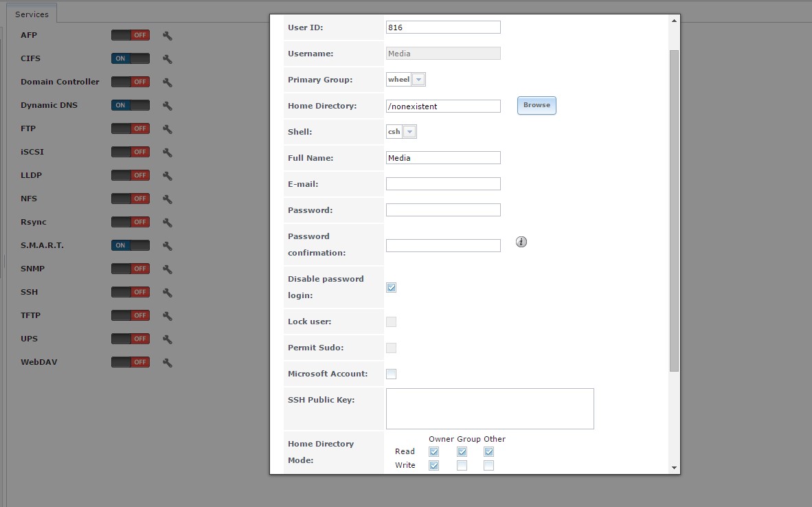Check the Lock user checkbox
Image resolution: width=812 pixels, height=507 pixels.
(392, 322)
